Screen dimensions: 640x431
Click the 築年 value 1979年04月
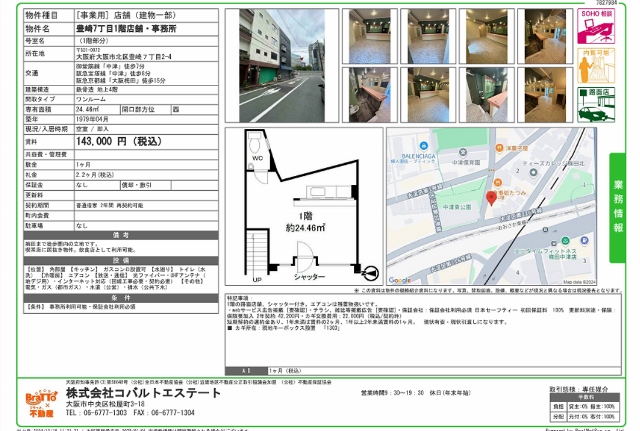[x=92, y=119]
